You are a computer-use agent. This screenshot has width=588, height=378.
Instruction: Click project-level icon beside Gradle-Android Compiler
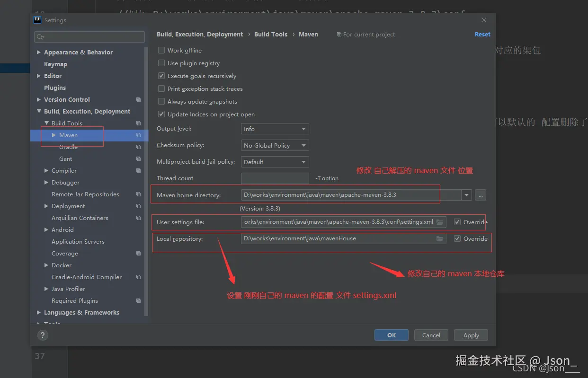click(x=138, y=277)
